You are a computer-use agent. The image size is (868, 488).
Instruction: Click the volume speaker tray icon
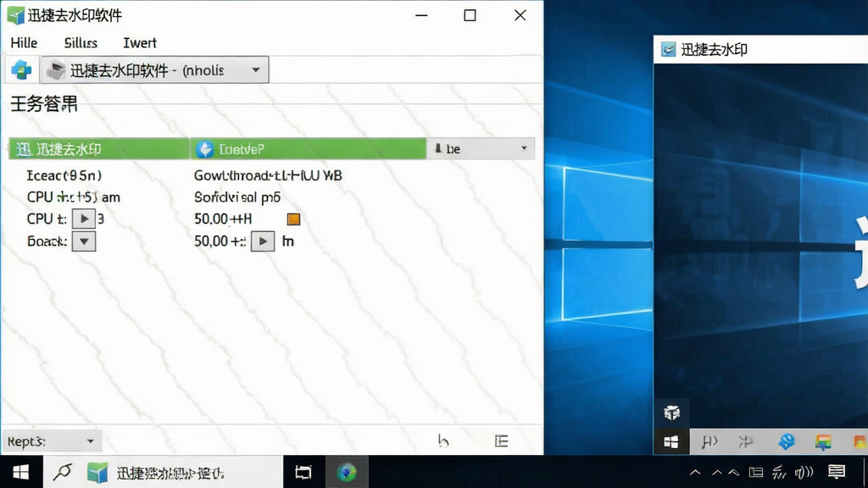click(804, 472)
